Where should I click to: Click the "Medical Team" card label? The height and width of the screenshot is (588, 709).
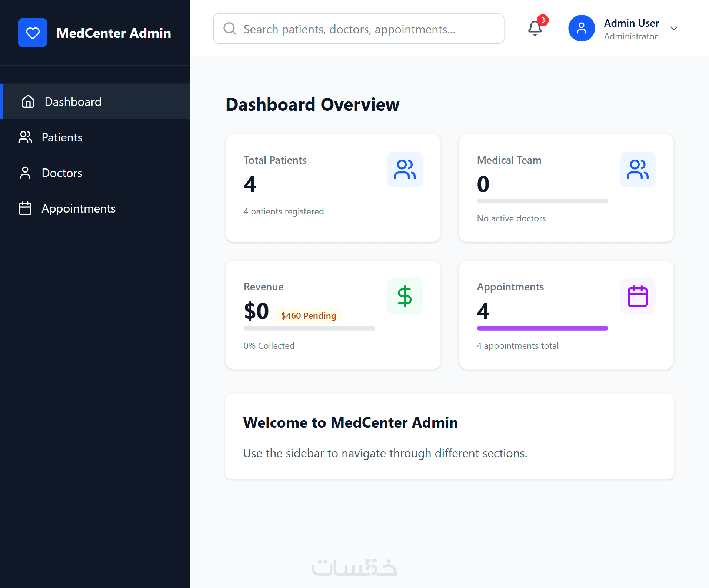pyautogui.click(x=509, y=160)
